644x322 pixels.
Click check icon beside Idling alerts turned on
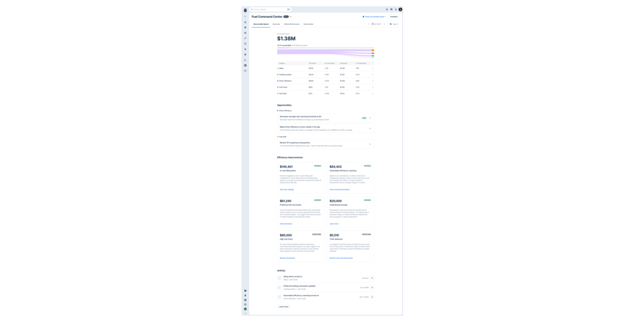click(280, 278)
